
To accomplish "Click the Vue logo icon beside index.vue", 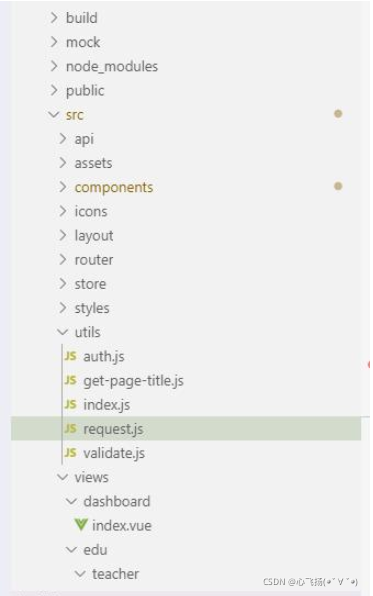I will click(x=81, y=525).
